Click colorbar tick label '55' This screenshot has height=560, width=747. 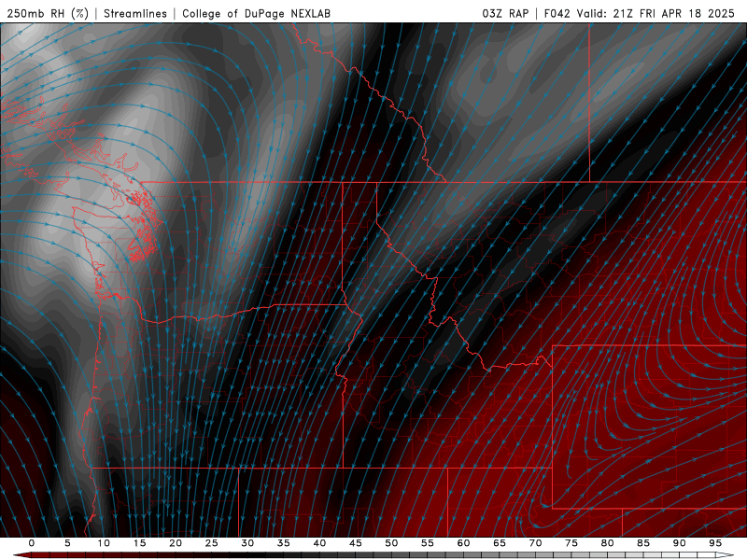coord(428,543)
